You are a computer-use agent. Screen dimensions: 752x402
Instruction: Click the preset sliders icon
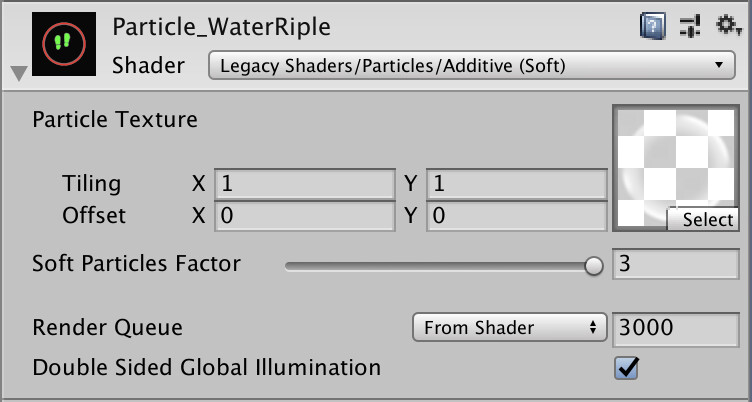(691, 26)
